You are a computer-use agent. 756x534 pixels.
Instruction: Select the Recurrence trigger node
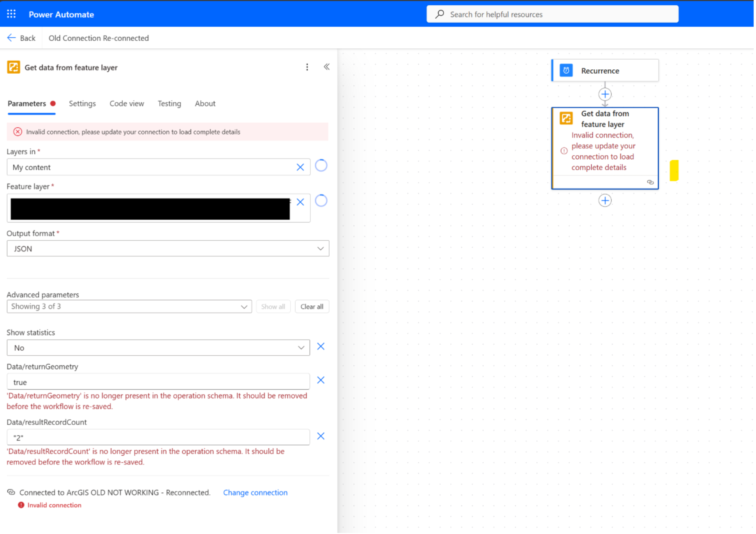click(605, 70)
